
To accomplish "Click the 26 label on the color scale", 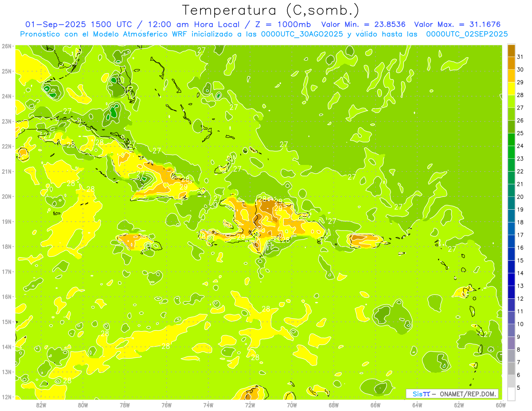I will (520, 121).
